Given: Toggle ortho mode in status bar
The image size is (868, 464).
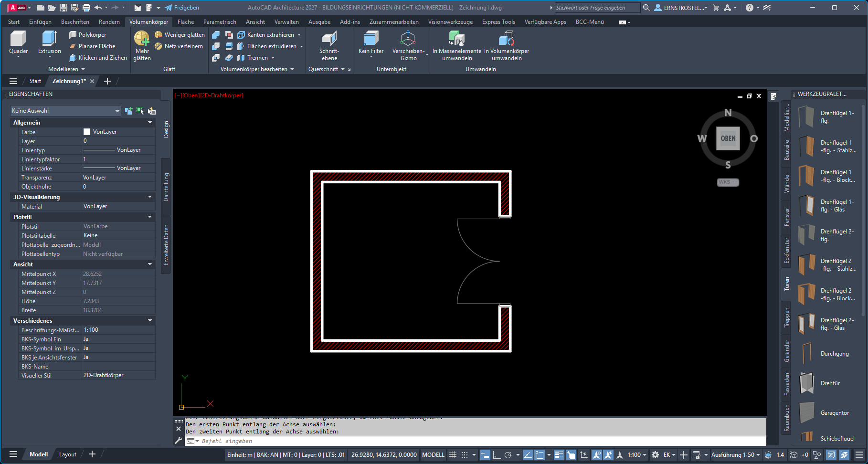Looking at the screenshot, I should click(497, 455).
